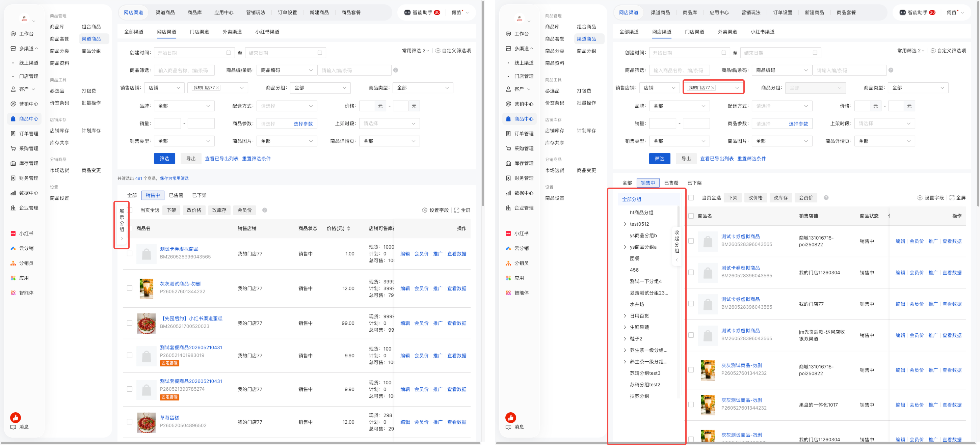The image size is (980, 445).
Task: Click 筛选 button in left screenshot
Action: tap(164, 159)
